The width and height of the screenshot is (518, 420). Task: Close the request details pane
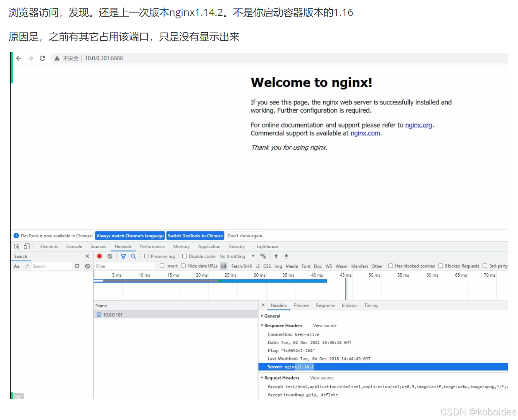pos(263,305)
